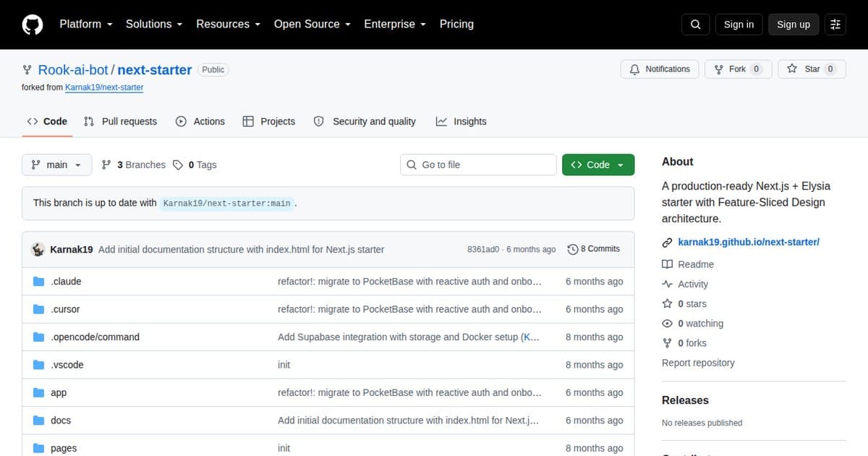
Task: Expand the Enterprise menu
Action: coord(395,24)
